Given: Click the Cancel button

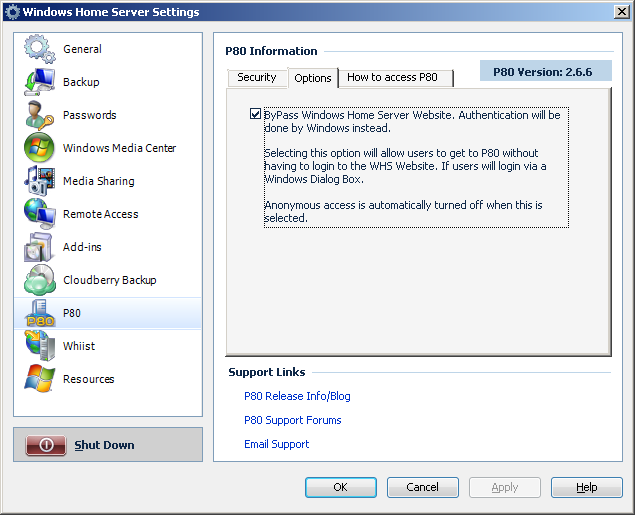Looking at the screenshot, I should point(422,487).
